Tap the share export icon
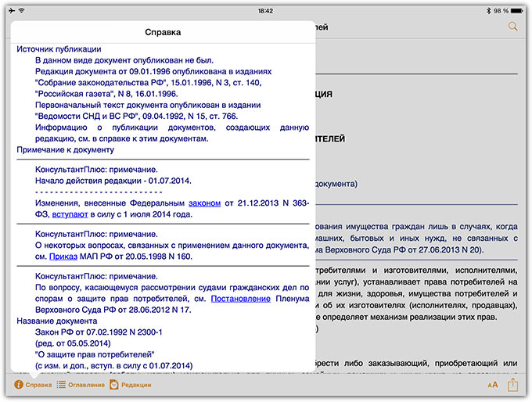Viewport: 532px width, 402px height. tap(512, 384)
